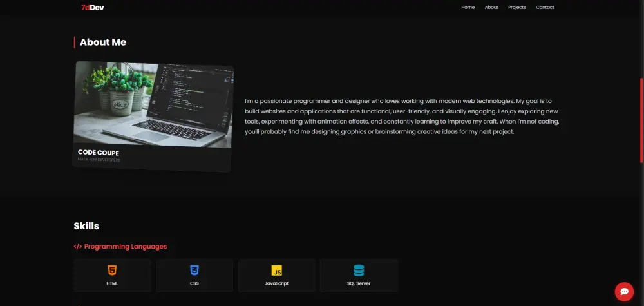
Task: Click the laptop photo in the Code Coupe card
Action: tap(153, 104)
